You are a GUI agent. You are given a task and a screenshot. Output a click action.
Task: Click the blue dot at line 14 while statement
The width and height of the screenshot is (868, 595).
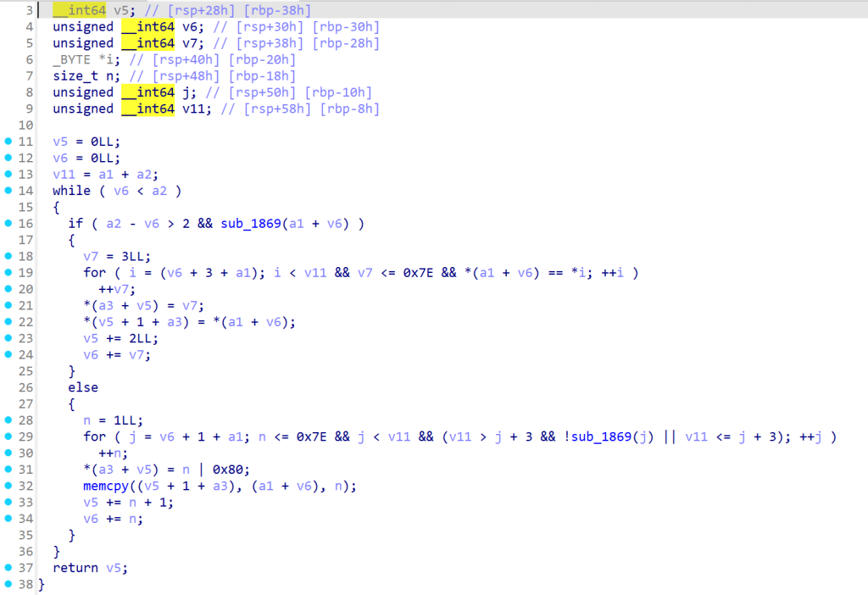coord(8,191)
